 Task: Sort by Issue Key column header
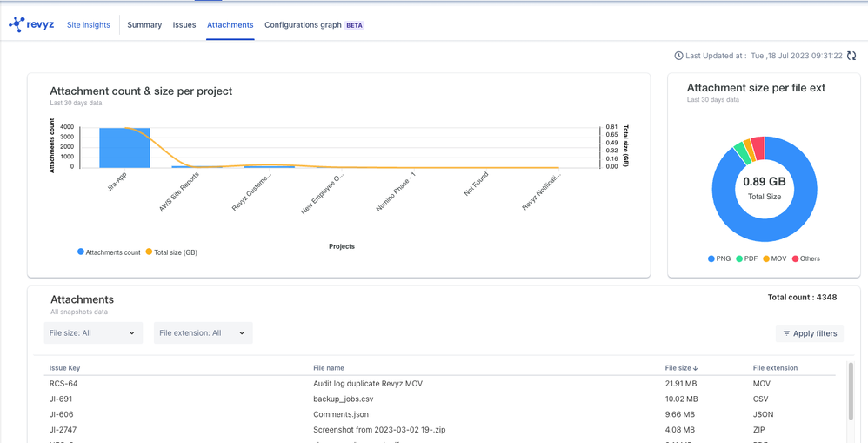pyautogui.click(x=64, y=368)
